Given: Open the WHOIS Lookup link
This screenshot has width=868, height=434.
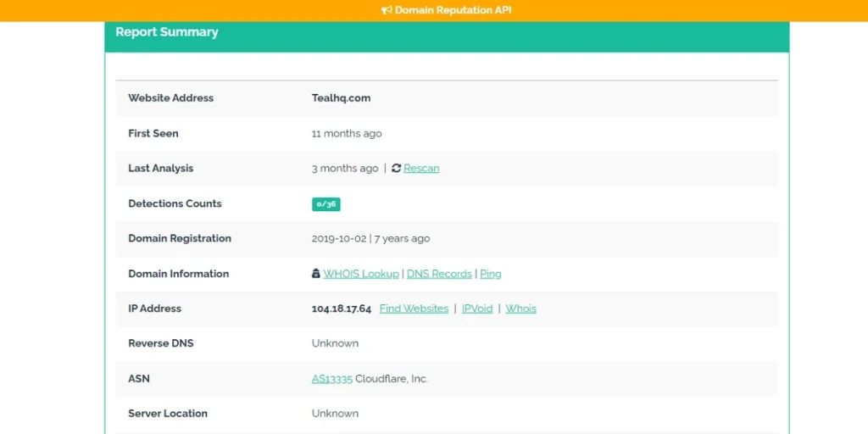Looking at the screenshot, I should (361, 274).
